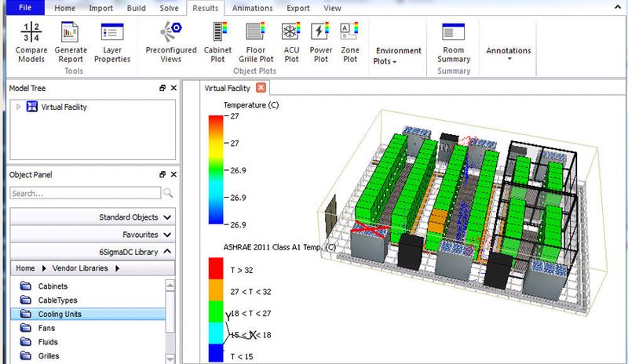628x364 pixels.
Task: Click the orange 27 < T < 32 swatch
Action: click(216, 290)
